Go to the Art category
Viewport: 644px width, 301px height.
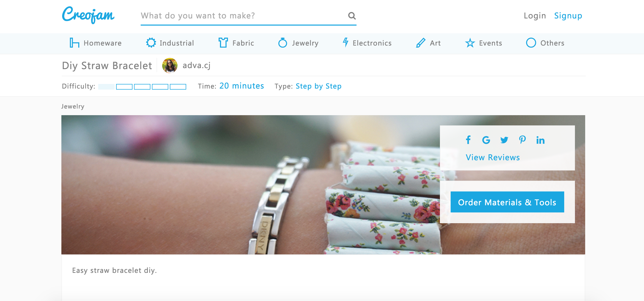(x=428, y=43)
